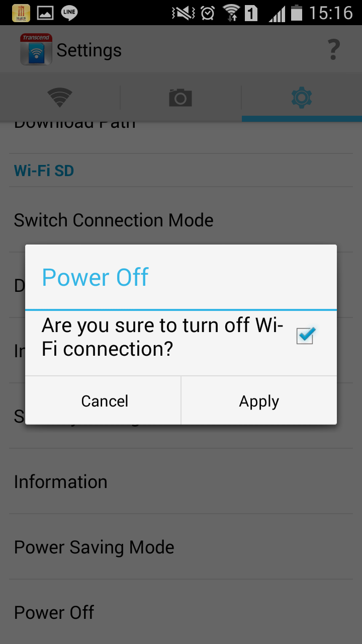The width and height of the screenshot is (362, 644).
Task: Tap the LINE notification icon
Action: 69,13
